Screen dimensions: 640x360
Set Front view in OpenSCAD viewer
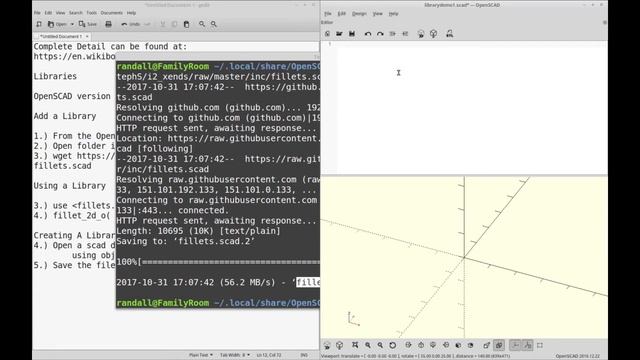pyautogui.click(x=458, y=345)
